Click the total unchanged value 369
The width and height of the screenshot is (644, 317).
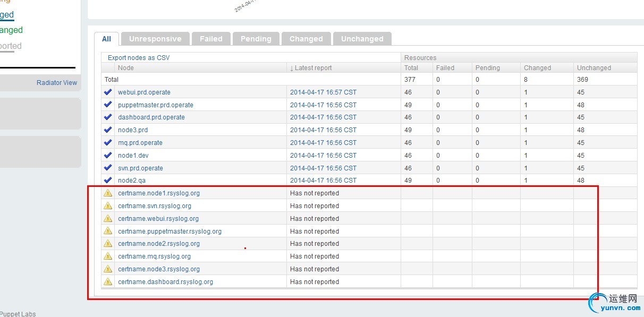(582, 80)
